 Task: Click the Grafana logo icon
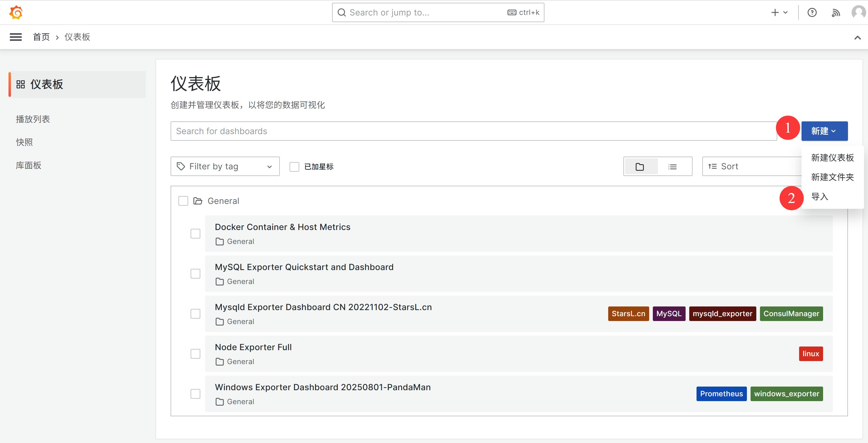[x=16, y=12]
